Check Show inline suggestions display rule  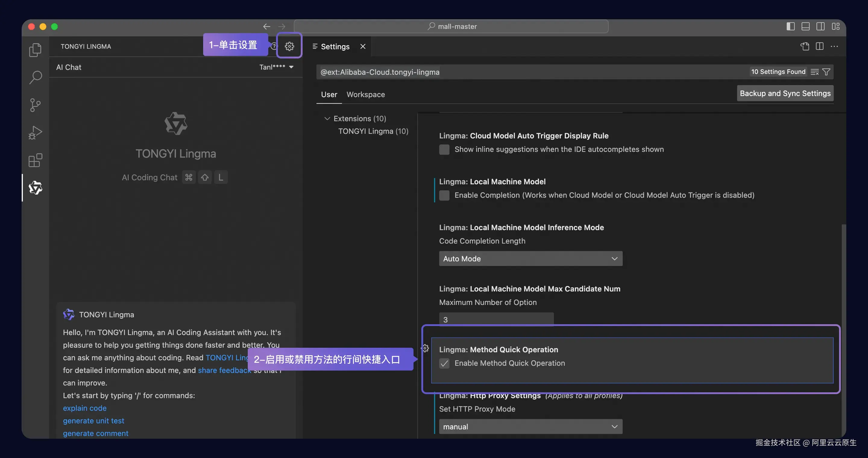click(444, 149)
